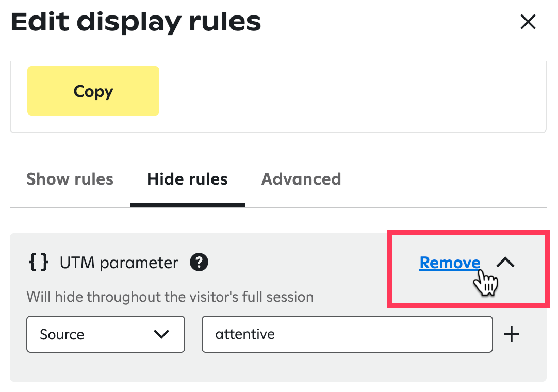
Task: Select the attentive text input box
Action: click(x=347, y=334)
